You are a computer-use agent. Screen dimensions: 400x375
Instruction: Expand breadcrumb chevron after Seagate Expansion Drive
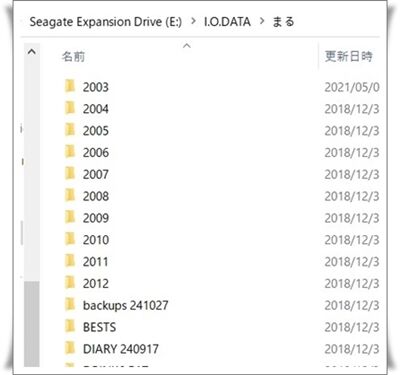point(193,22)
